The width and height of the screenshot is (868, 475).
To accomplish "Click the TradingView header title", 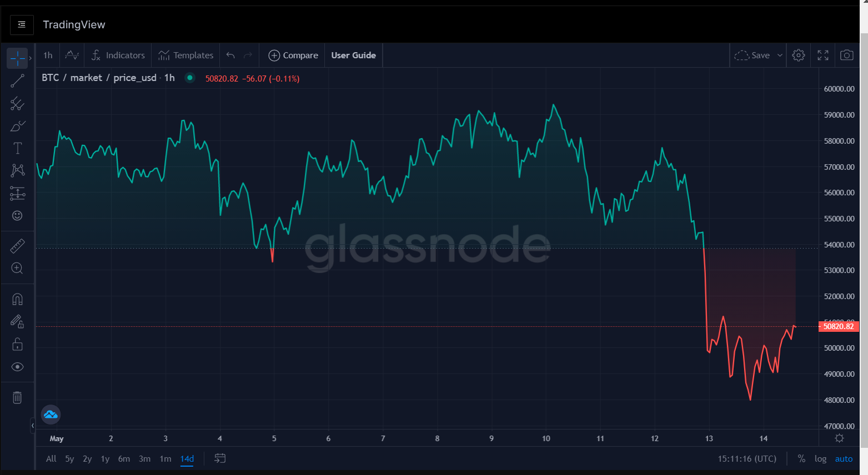I will (74, 24).
